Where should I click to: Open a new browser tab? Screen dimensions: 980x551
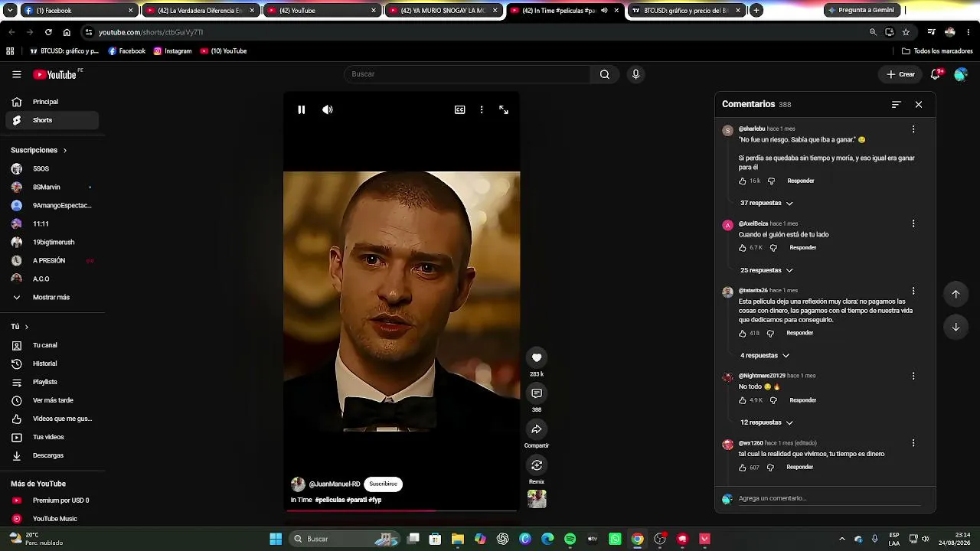point(756,11)
